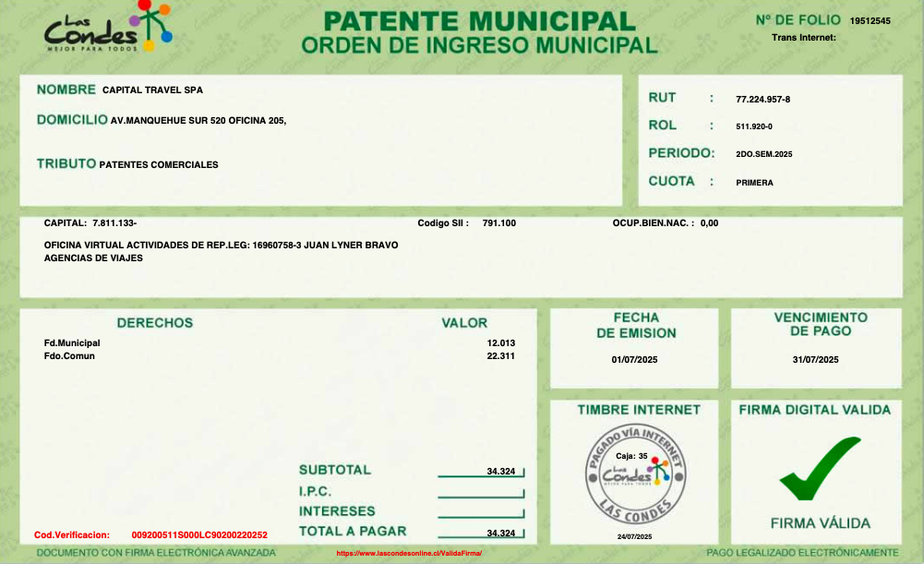Select the address AV.MANQUEHUE SUR 520 OFICINA 205

click(x=198, y=121)
